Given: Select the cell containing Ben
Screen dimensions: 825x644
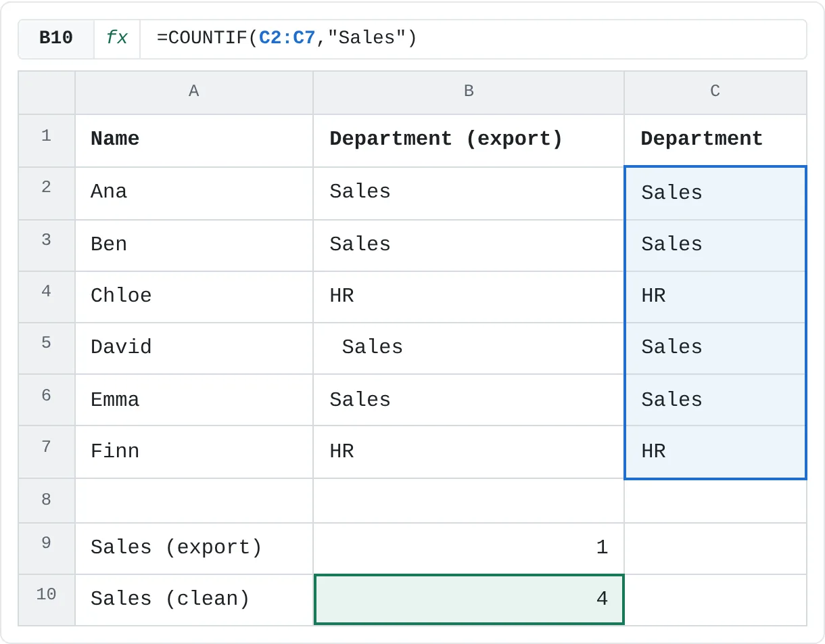Looking at the screenshot, I should (x=194, y=245).
